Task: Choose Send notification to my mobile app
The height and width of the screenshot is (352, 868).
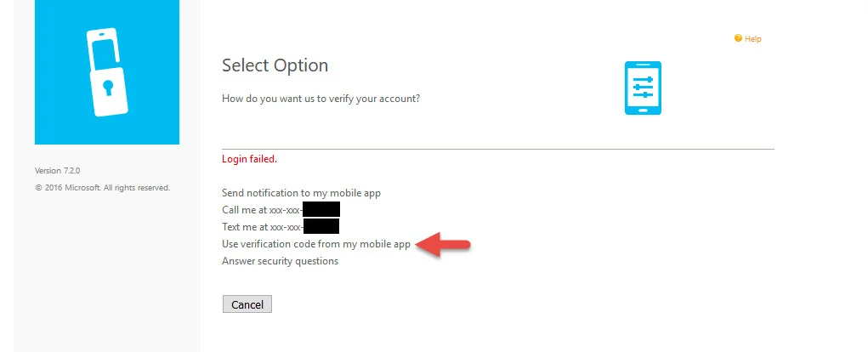Action: (x=301, y=193)
